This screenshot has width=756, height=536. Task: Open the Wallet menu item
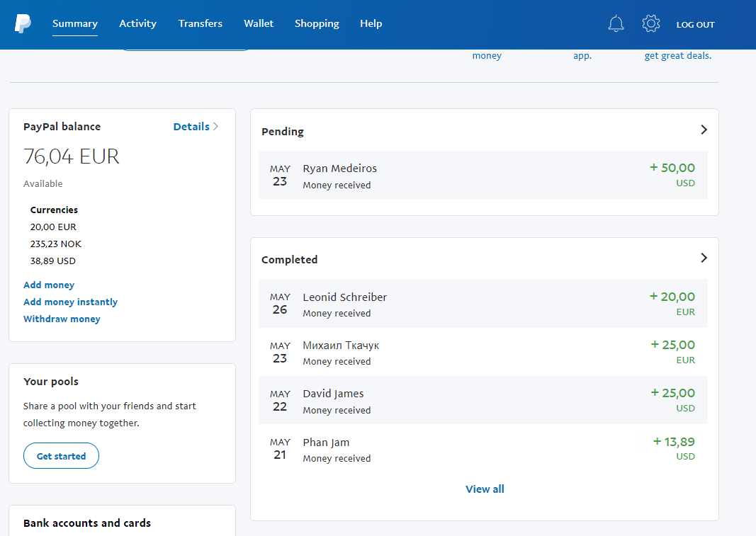259,23
